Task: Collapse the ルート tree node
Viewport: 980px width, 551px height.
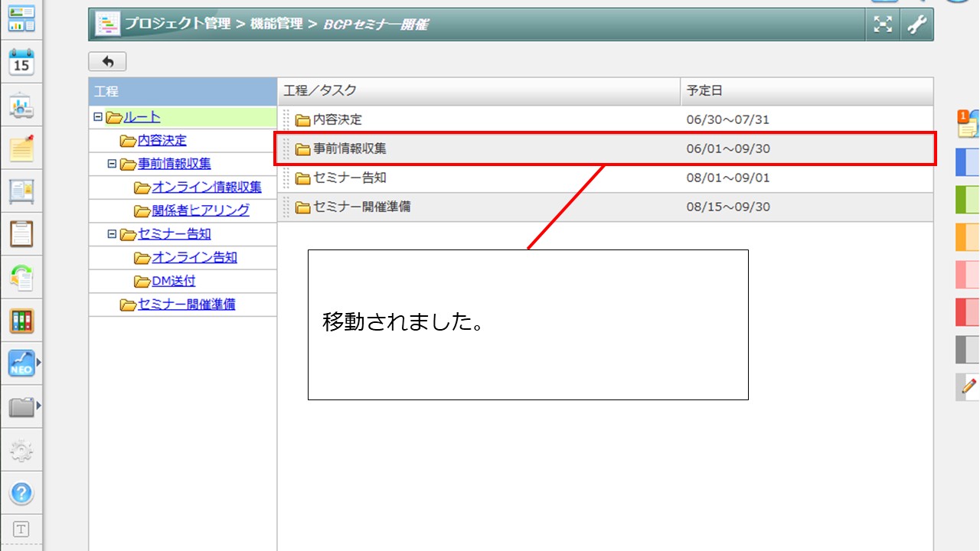Action: 97,117
